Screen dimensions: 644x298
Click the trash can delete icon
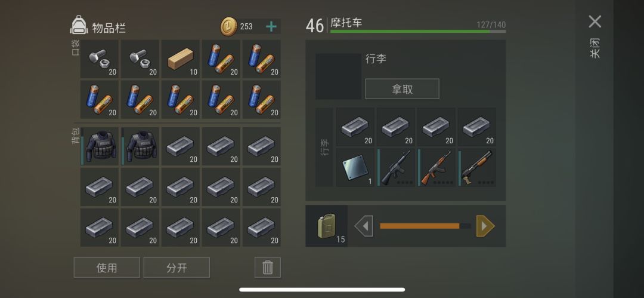267,268
